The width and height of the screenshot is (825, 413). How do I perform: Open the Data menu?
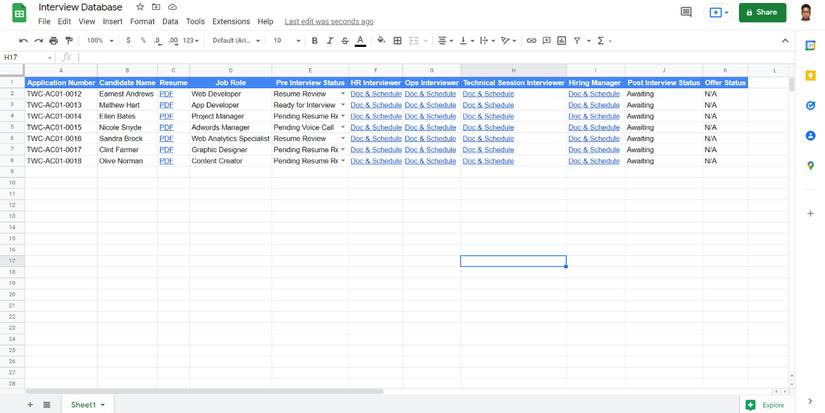[170, 22]
